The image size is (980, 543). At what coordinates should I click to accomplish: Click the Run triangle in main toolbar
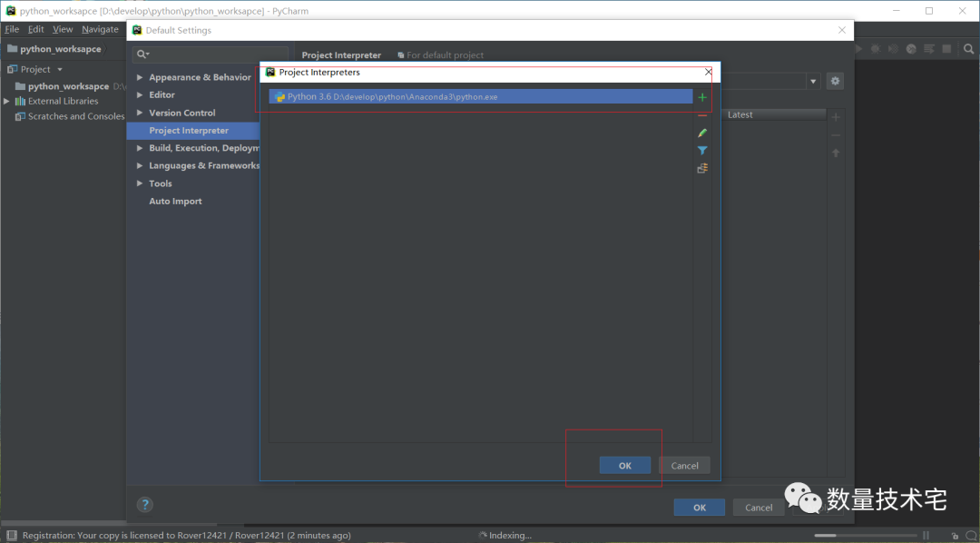(858, 49)
